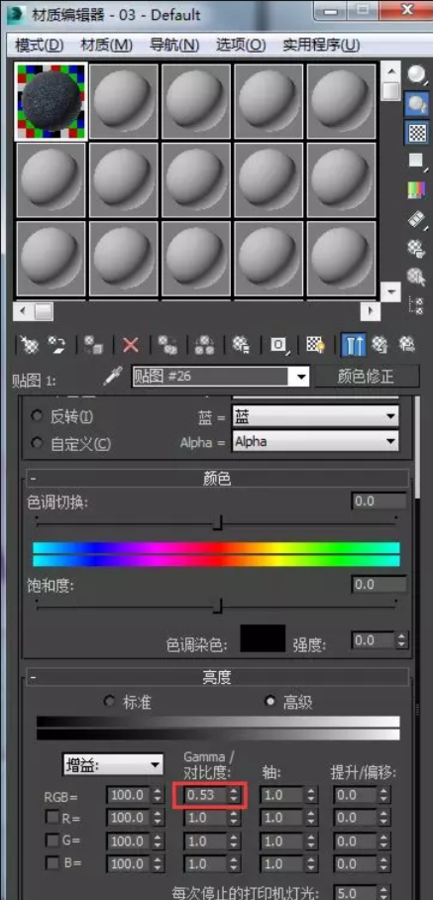Screen dimensions: 433x900
Task: Click sample slots scroll-up arrow
Action: (x=391, y=72)
